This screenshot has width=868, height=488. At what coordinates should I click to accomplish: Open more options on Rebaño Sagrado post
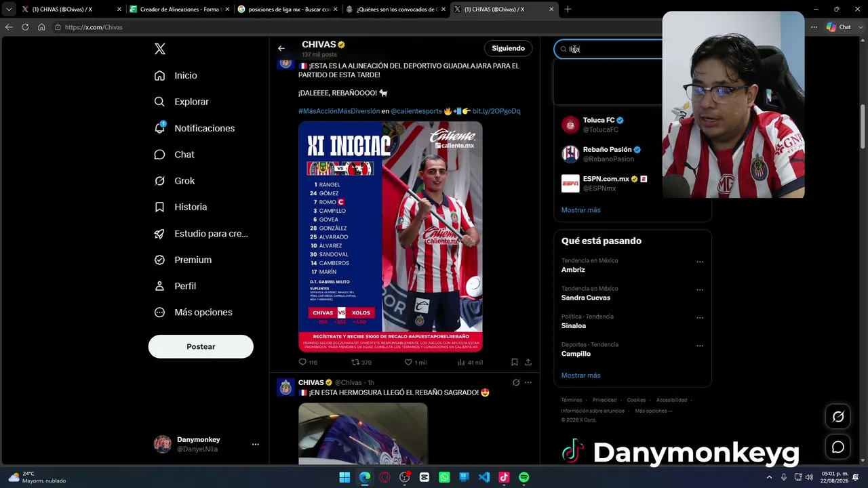click(528, 382)
